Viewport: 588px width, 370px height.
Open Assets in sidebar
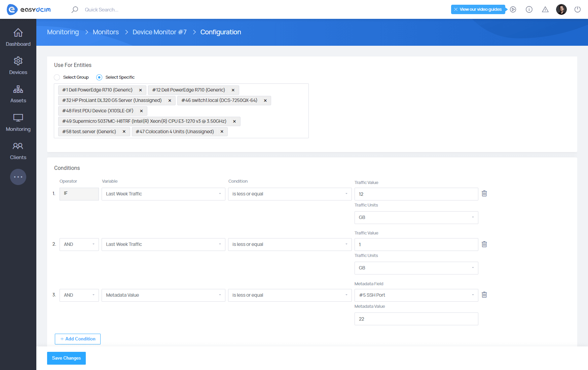[18, 94]
